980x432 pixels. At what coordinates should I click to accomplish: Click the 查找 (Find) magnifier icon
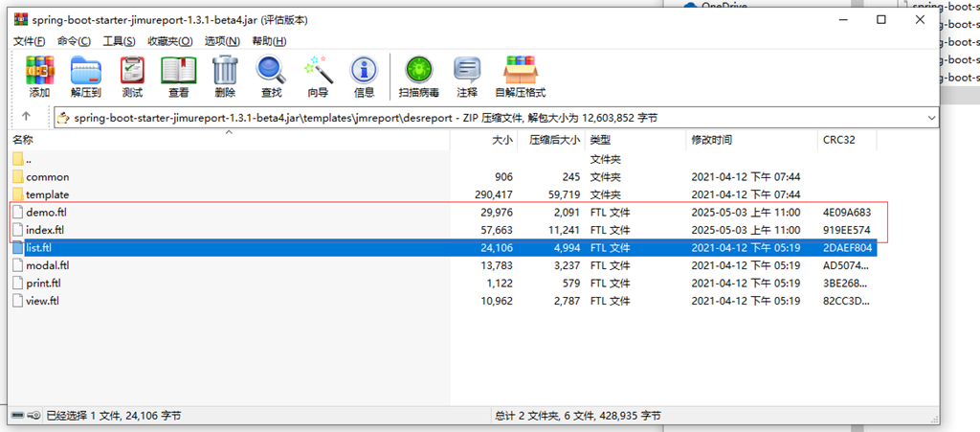coord(271,70)
